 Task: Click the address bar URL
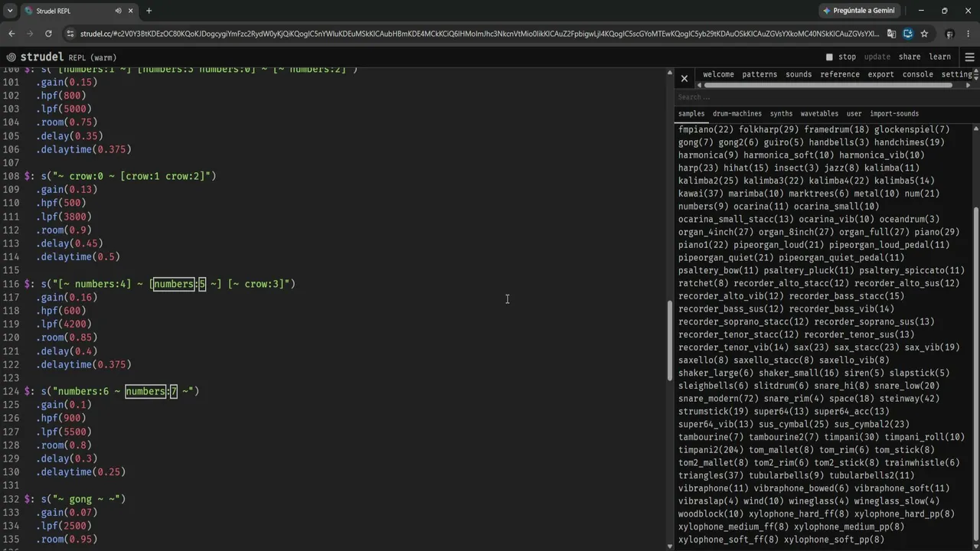479,34
